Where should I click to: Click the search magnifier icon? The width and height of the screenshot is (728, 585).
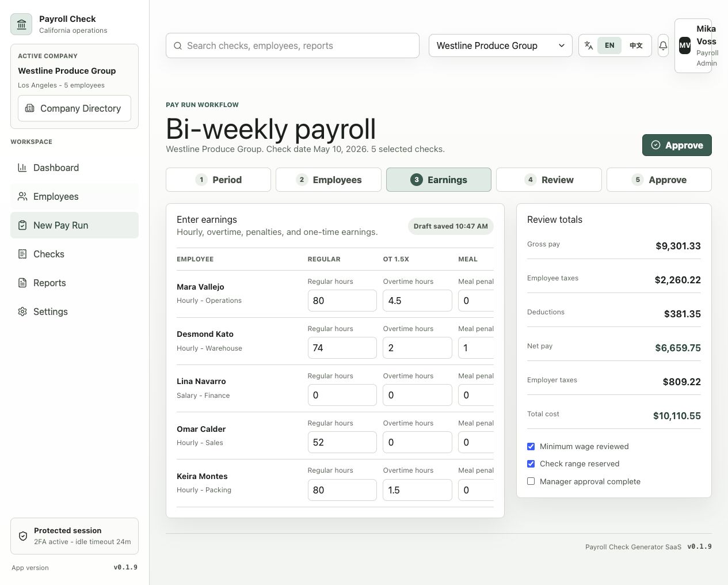tap(178, 45)
